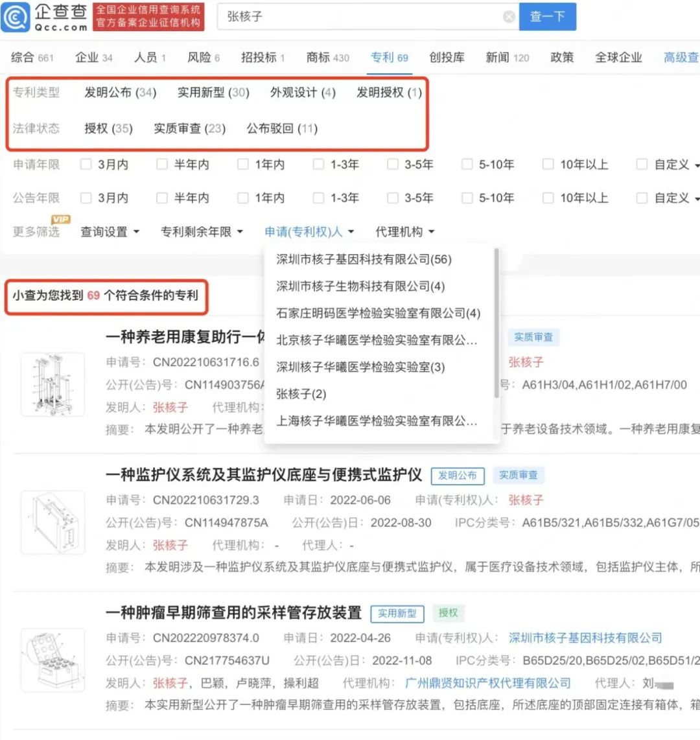Open the 新闻 120 tab
This screenshot has width=700, height=740.
click(x=507, y=58)
